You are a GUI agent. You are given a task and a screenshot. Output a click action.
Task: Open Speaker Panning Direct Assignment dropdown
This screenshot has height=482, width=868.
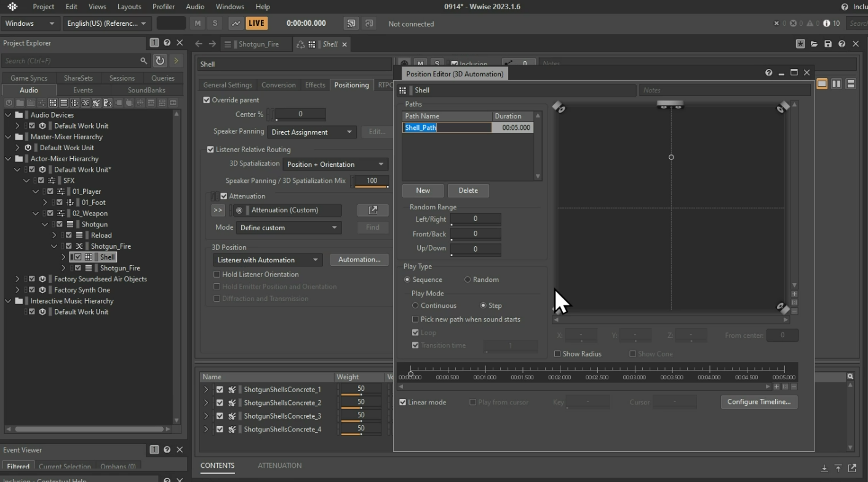[312, 132]
